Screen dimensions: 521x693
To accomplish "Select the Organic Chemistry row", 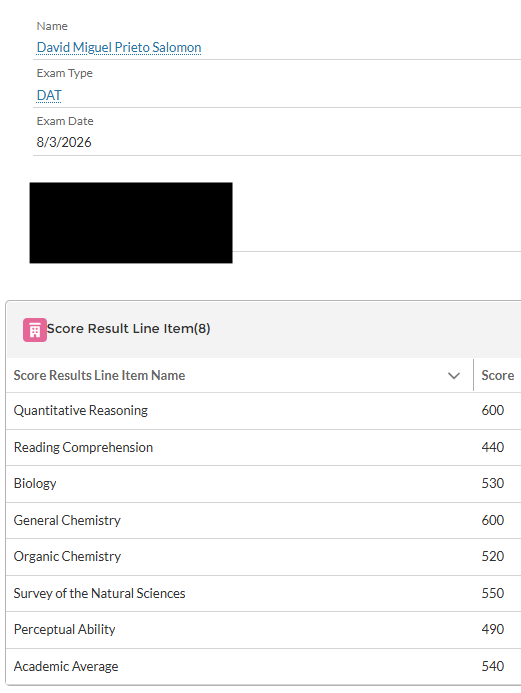I will (263, 557).
